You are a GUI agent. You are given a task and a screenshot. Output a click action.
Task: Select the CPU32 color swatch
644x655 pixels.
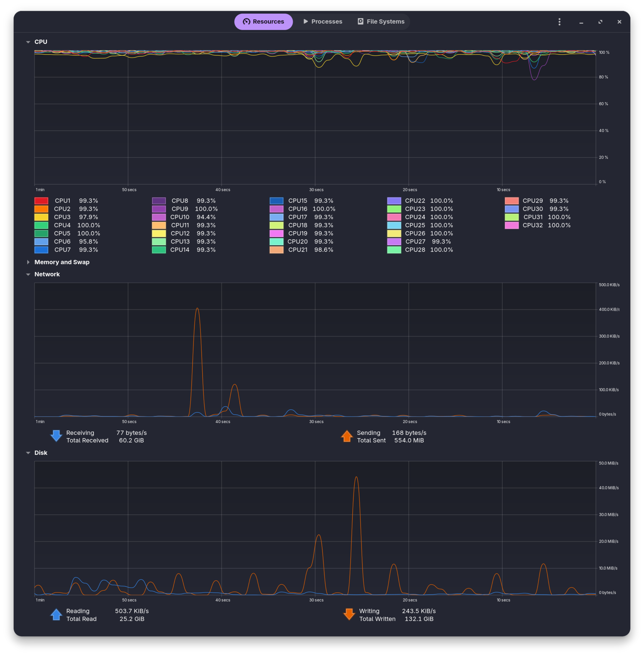(x=512, y=225)
